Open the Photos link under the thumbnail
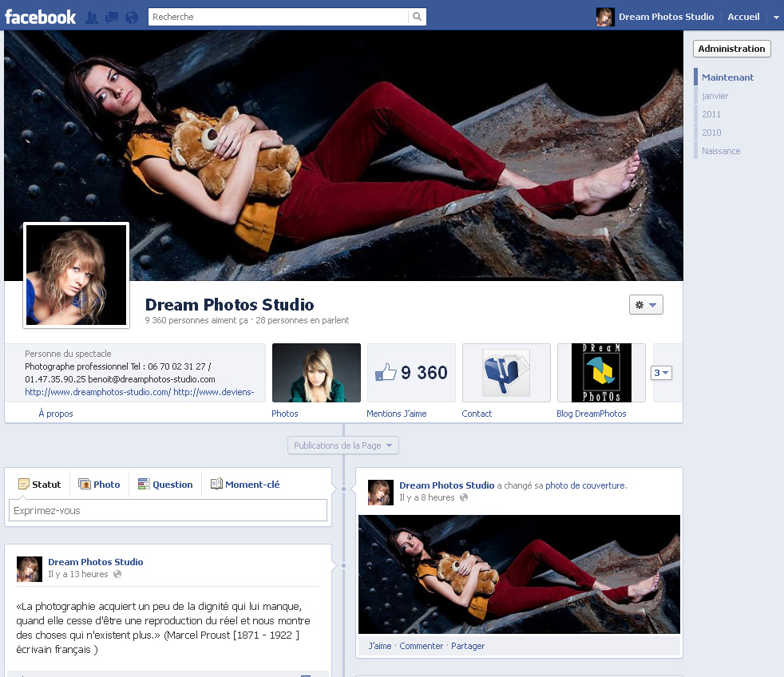Screen dimensions: 784x677 pyautogui.click(x=285, y=414)
